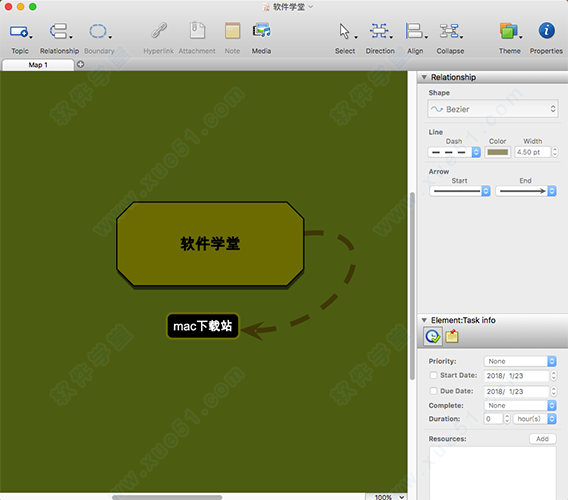Open the hour(s) unit dropdown
The image size is (568, 500).
pyautogui.click(x=535, y=419)
